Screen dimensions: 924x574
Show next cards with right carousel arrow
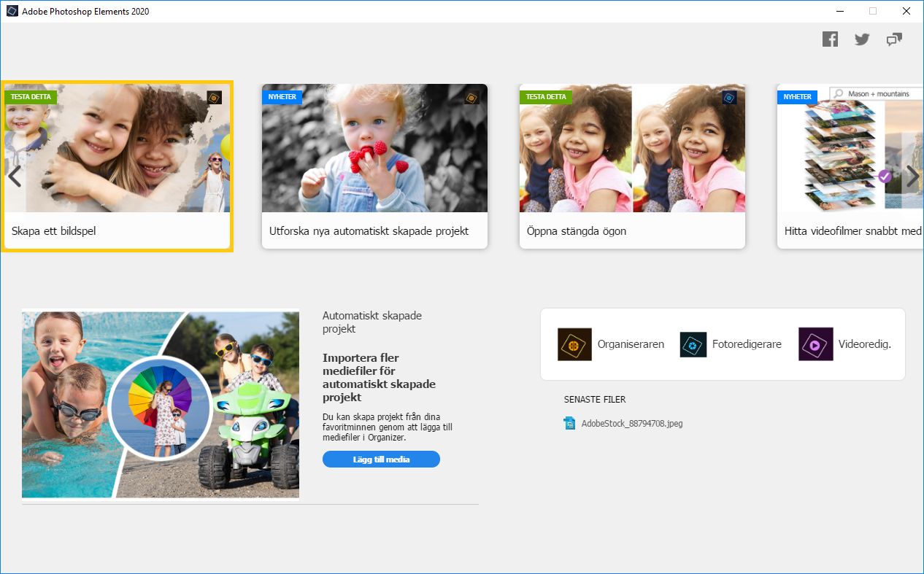coord(912,176)
